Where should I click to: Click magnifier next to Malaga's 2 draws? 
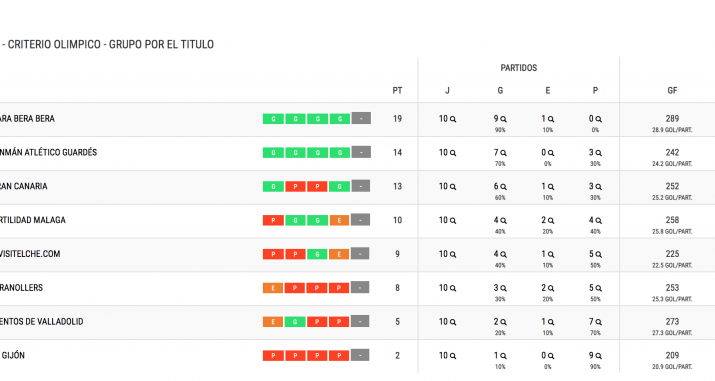pos(551,221)
